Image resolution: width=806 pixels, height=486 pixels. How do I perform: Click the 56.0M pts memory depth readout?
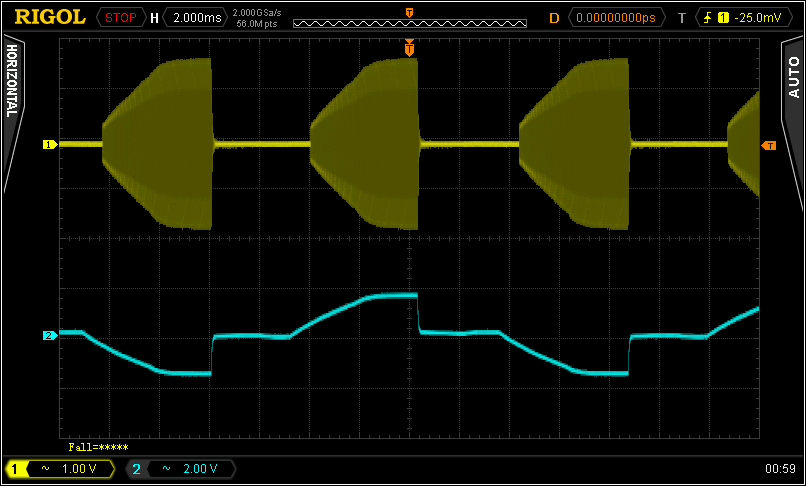pyautogui.click(x=257, y=23)
